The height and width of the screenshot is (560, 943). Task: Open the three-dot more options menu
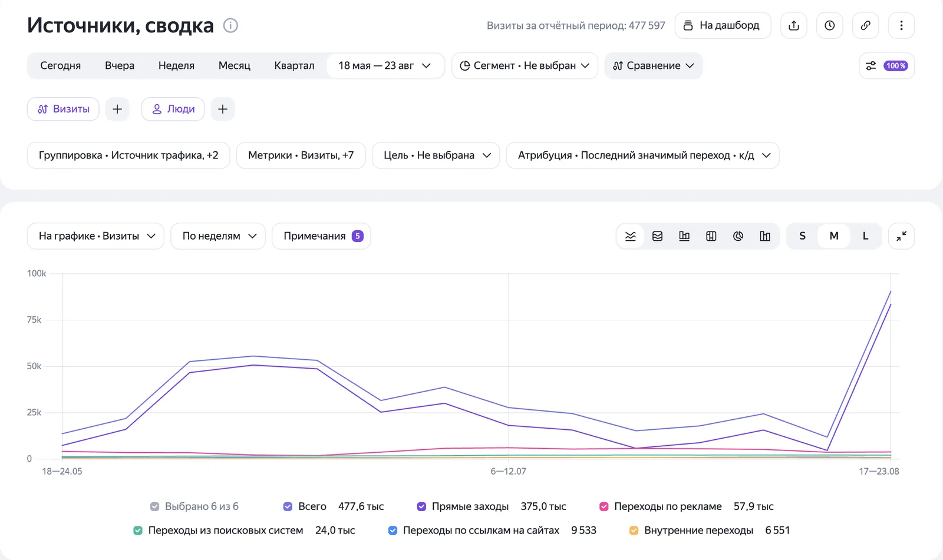pos(901,25)
